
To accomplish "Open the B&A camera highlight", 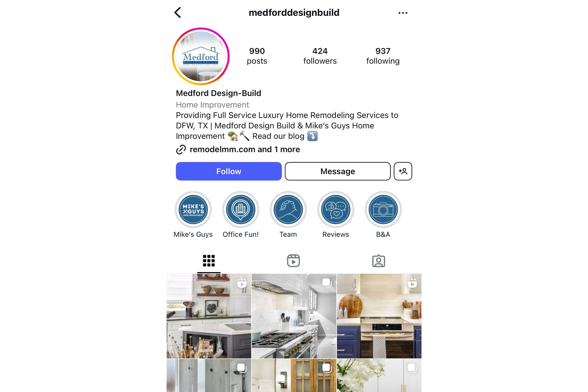I will [x=383, y=209].
